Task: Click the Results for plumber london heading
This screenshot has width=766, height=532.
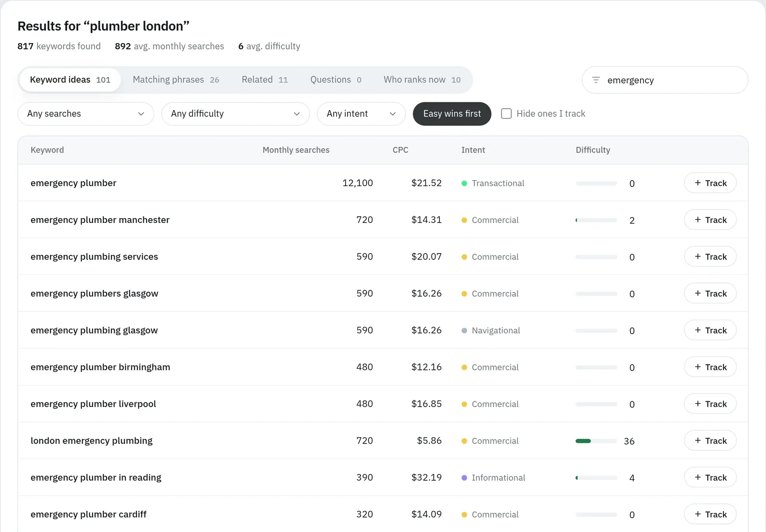Action: point(103,26)
